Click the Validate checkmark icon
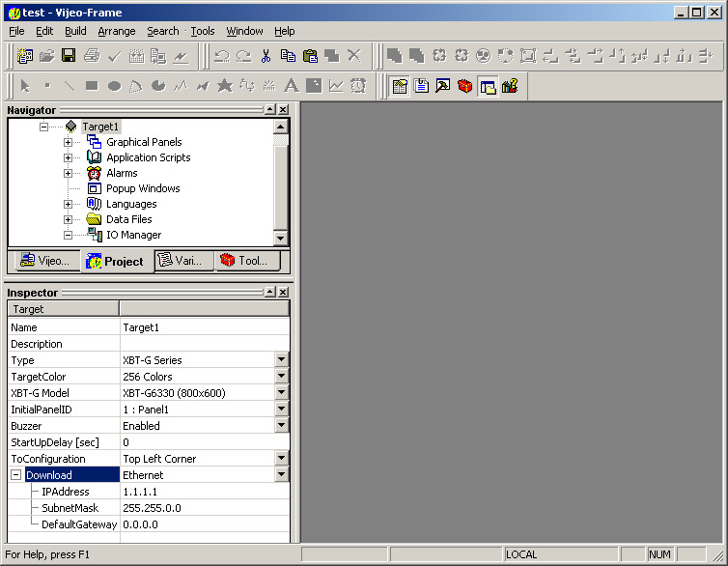This screenshot has height=566, width=728. (114, 56)
